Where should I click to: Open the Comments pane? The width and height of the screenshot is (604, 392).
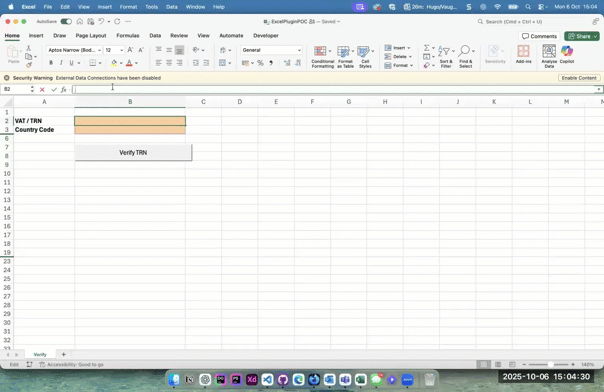[x=539, y=36]
